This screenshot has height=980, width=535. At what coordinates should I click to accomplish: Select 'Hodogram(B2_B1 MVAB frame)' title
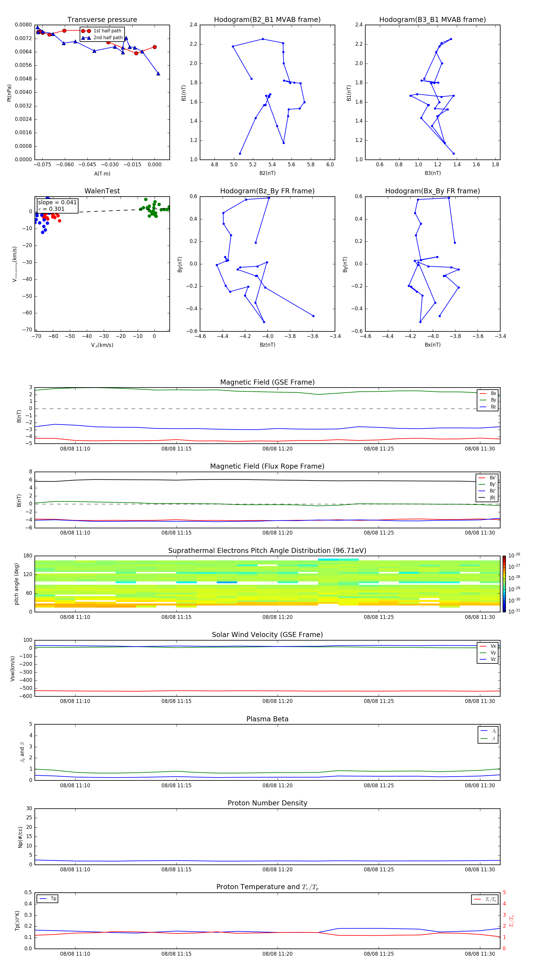(267, 19)
